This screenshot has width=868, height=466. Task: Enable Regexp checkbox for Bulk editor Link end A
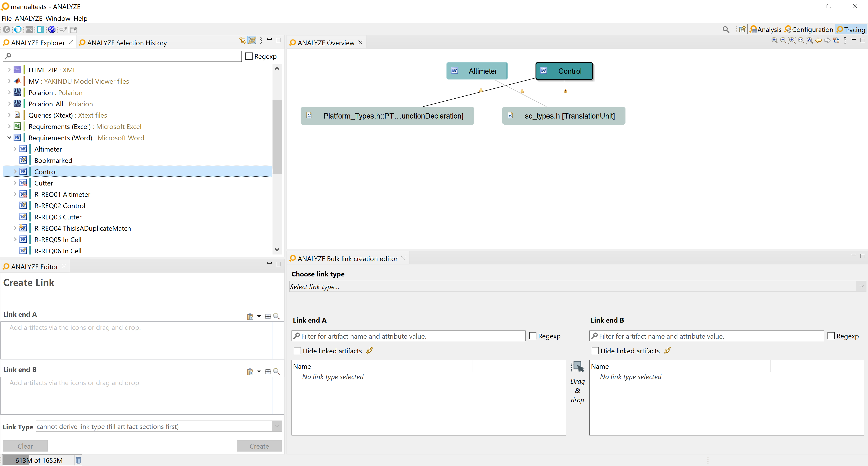[533, 336]
